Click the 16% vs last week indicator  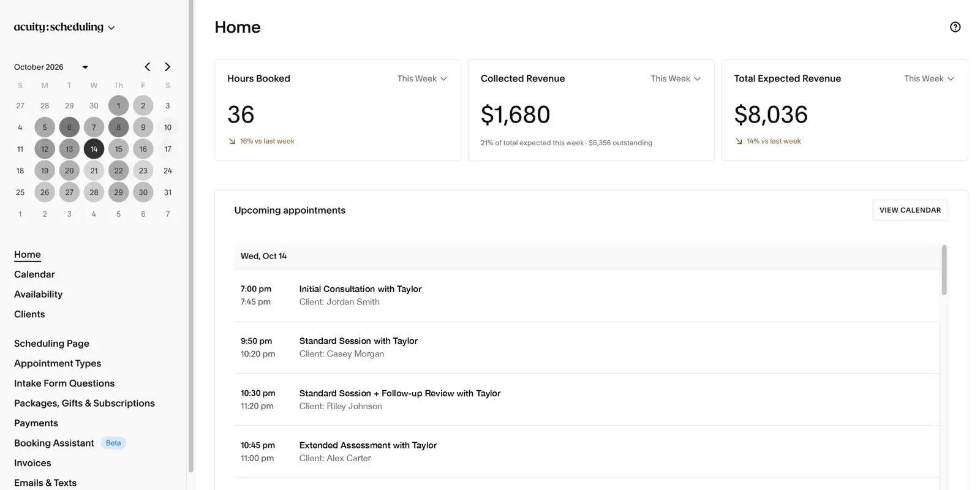pos(262,141)
